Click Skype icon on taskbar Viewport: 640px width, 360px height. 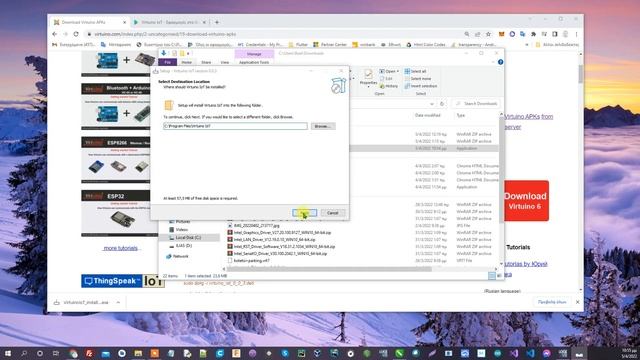(285, 353)
